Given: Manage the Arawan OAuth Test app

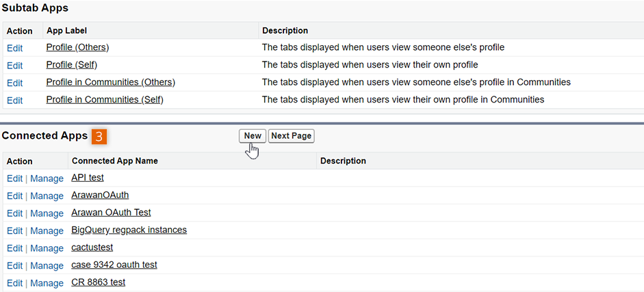Looking at the screenshot, I should 47,213.
